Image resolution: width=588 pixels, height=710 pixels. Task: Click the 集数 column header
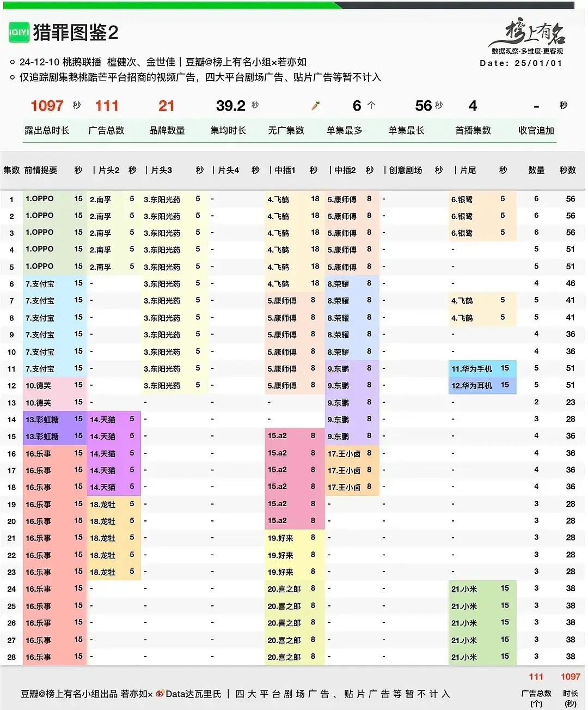(11, 171)
